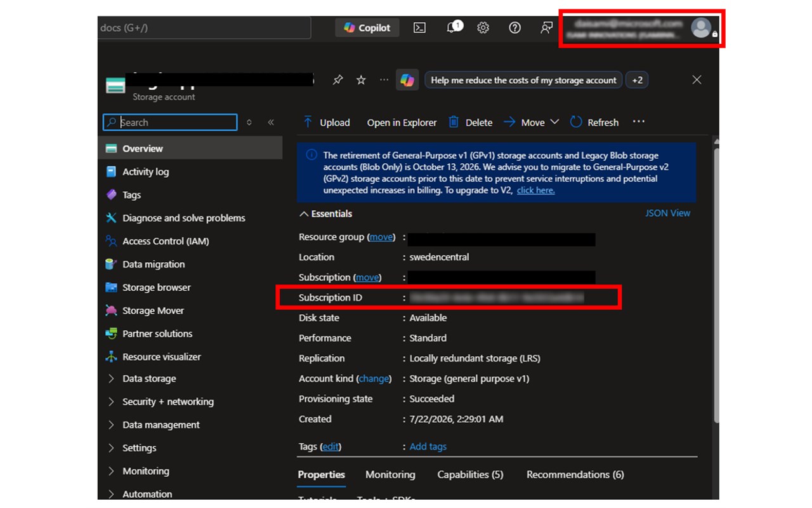Screen dimensions: 812x508
Task: Click the expand/collapse all menu arrows
Action: [249, 123]
